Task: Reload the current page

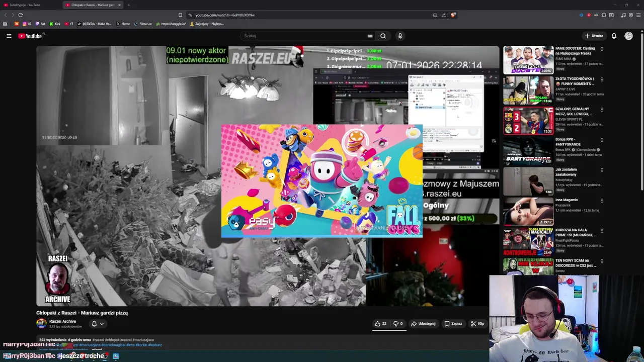Action: (x=21, y=15)
